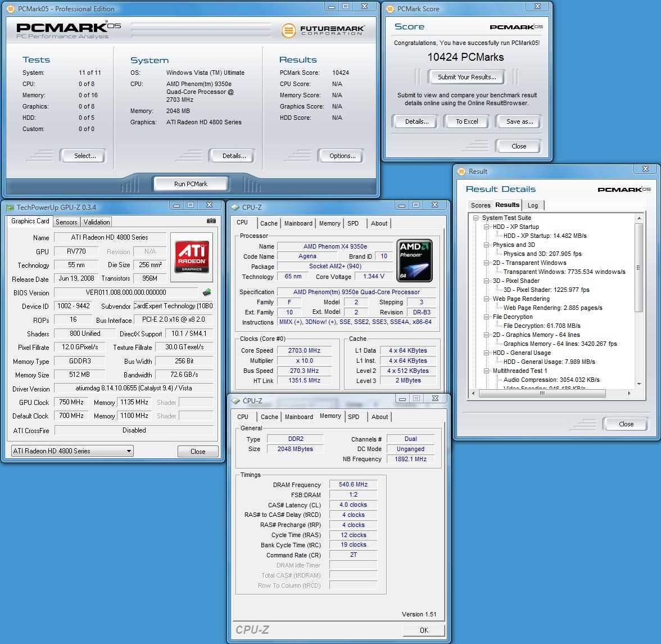This screenshot has height=644, width=661.
Task: Click Close in the Result window
Action: [x=626, y=424]
